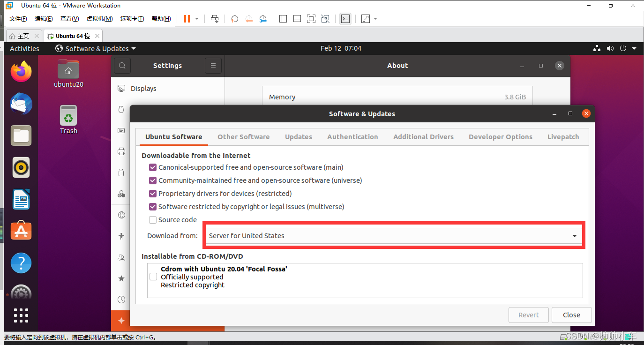Click the ubuntu20 home folder desktop icon

coord(68,74)
